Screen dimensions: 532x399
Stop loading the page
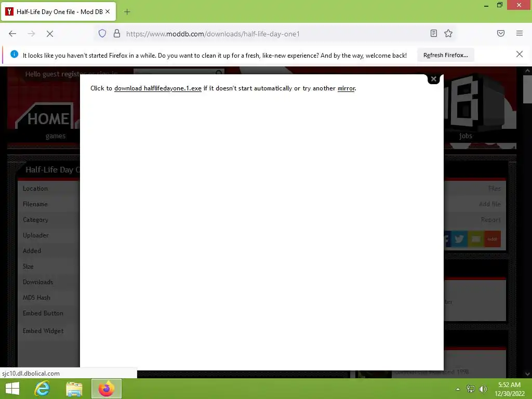tap(50, 34)
